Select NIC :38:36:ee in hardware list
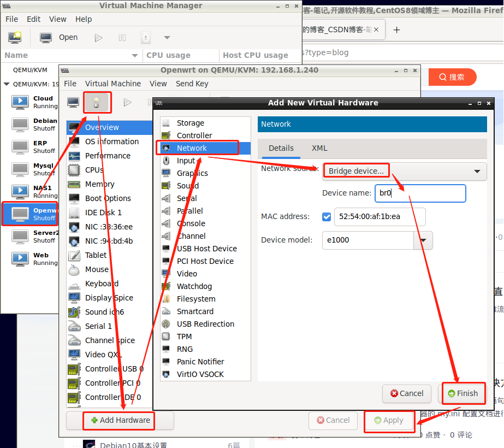Viewport: 504px width, 448px height. coord(110,227)
